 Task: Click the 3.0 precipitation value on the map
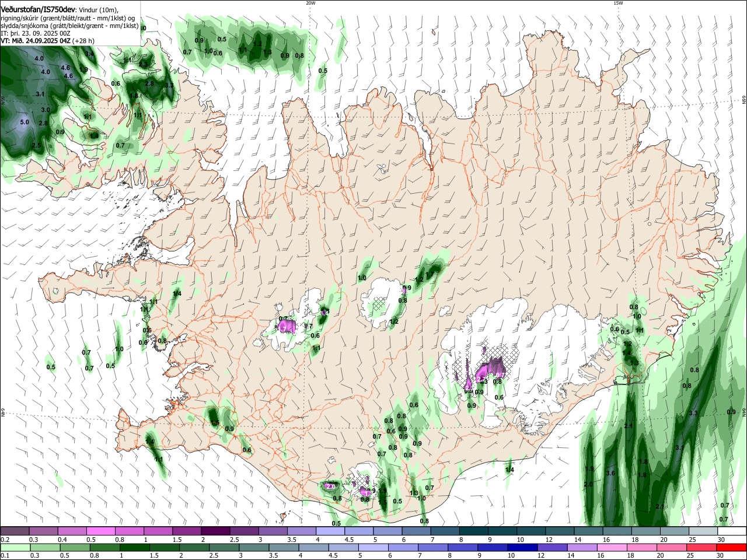[x=45, y=110]
